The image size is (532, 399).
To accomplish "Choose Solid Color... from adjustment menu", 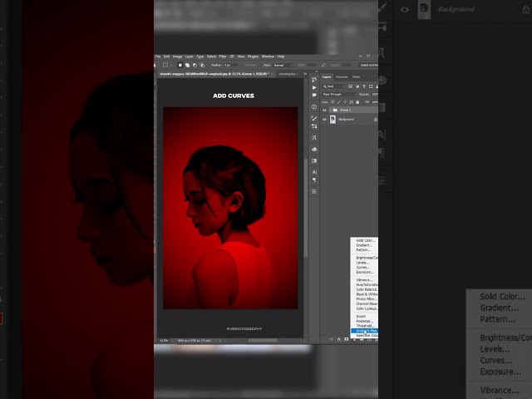I will [364, 240].
